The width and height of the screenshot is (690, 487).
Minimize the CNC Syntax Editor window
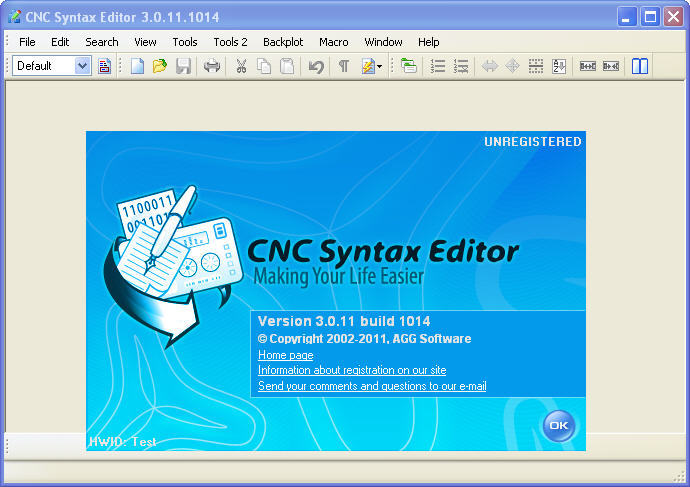627,17
